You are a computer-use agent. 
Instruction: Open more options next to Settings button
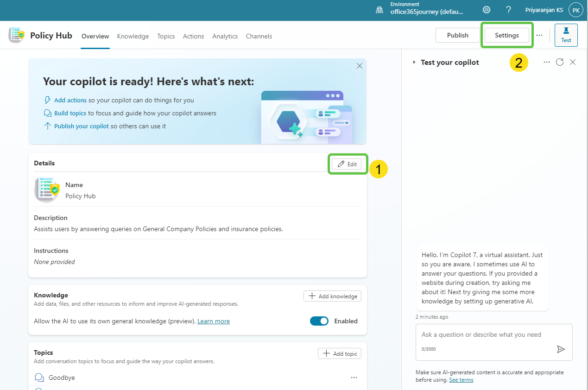point(539,35)
